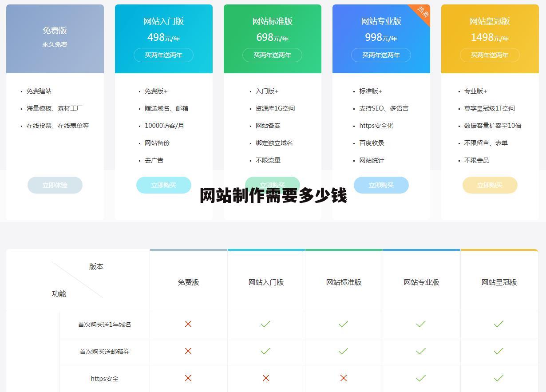Click the green checkmark under 网站入门版 for 首次购买送1年域名
The width and height of the screenshot is (546, 392).
coord(265,324)
